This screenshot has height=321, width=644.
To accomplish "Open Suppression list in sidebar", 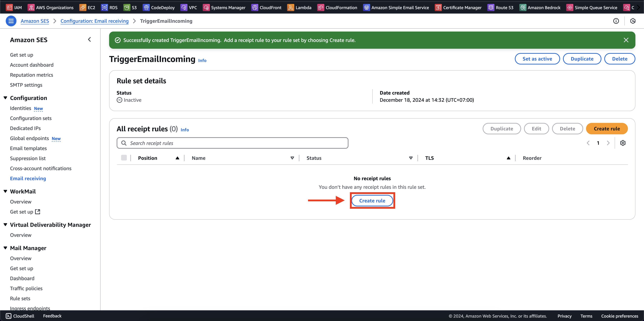I will click(28, 158).
